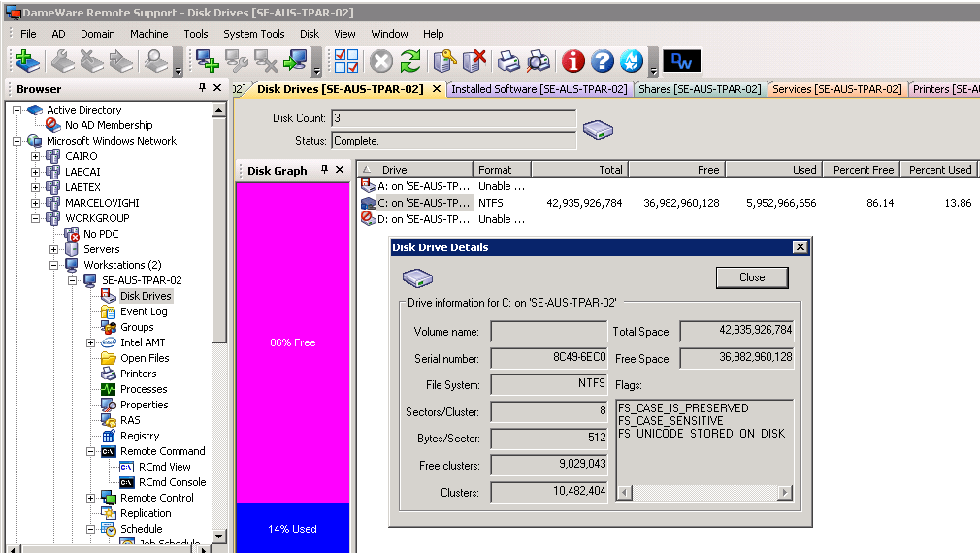This screenshot has width=980, height=553.
Task: Expand the MARCELOVIGHI domain node
Action: pyautogui.click(x=36, y=203)
